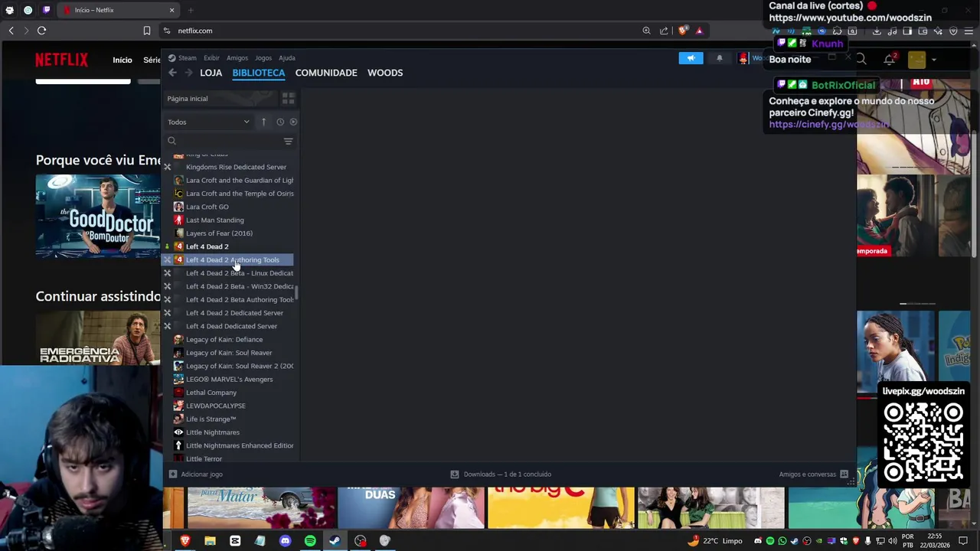The image size is (980, 551).
Task: Open the Jogos menu in Steam
Action: 263,58
